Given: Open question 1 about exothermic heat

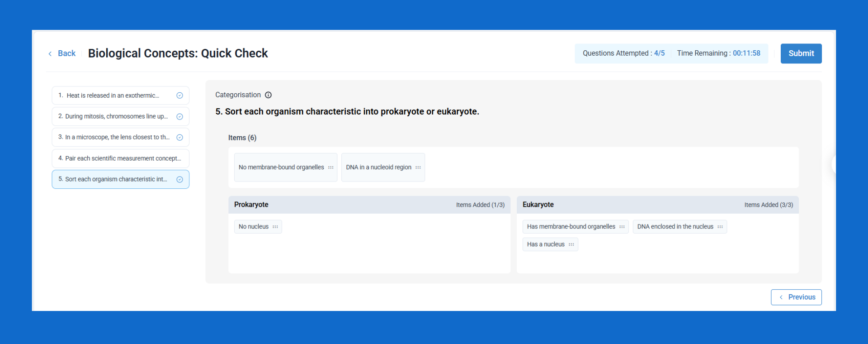Looking at the screenshot, I should coord(121,96).
